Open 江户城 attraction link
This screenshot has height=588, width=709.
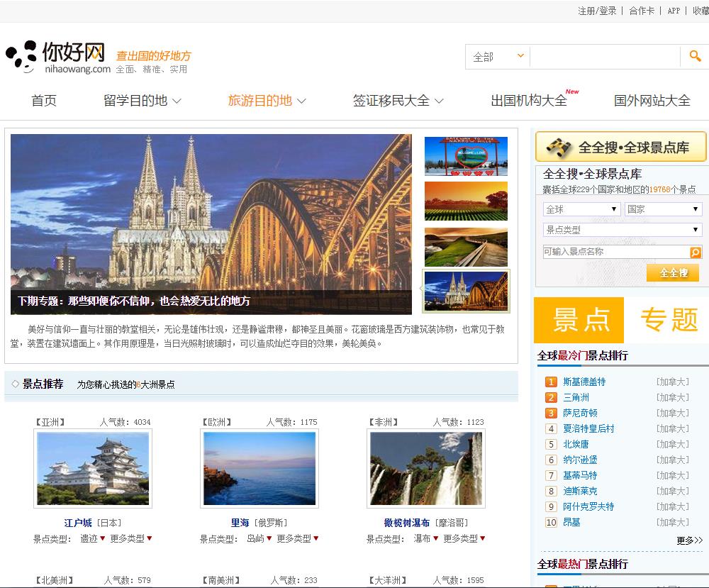tap(78, 523)
